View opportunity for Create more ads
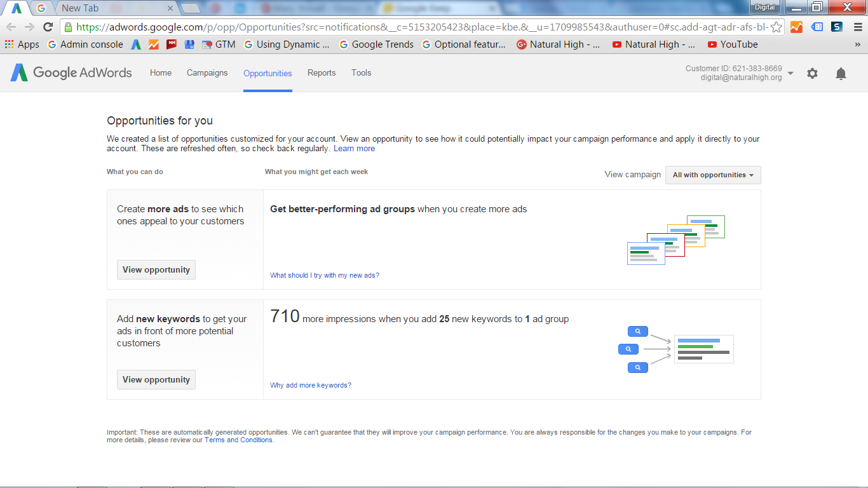 [x=156, y=269]
